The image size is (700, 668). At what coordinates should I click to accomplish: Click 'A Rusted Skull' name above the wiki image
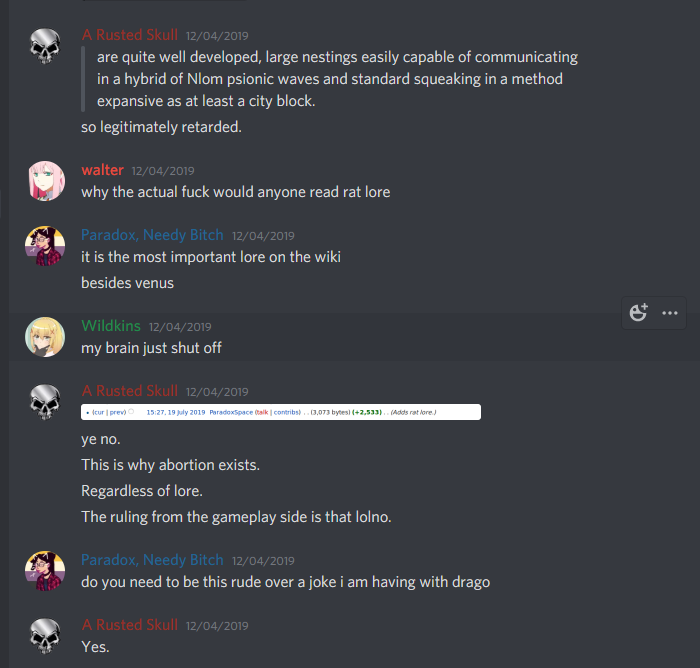[x=129, y=391]
